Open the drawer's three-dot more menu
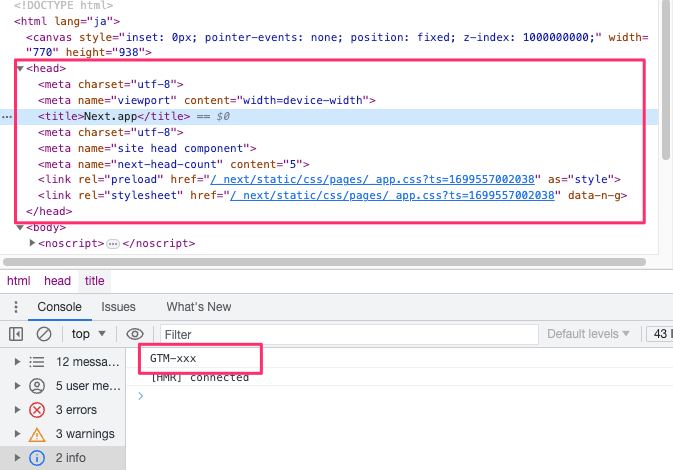Viewport: 673px width, 470px height. click(x=16, y=307)
